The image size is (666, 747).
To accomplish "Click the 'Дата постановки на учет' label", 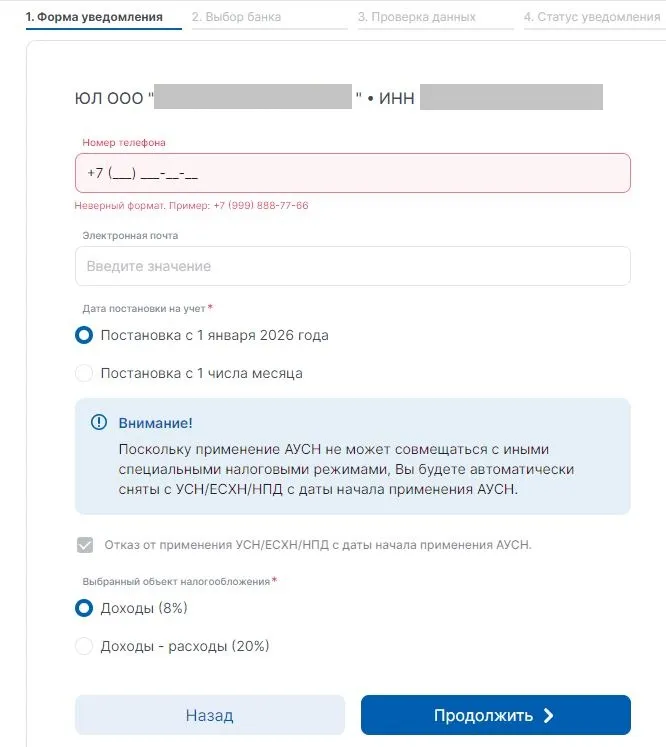I will pyautogui.click(x=144, y=308).
